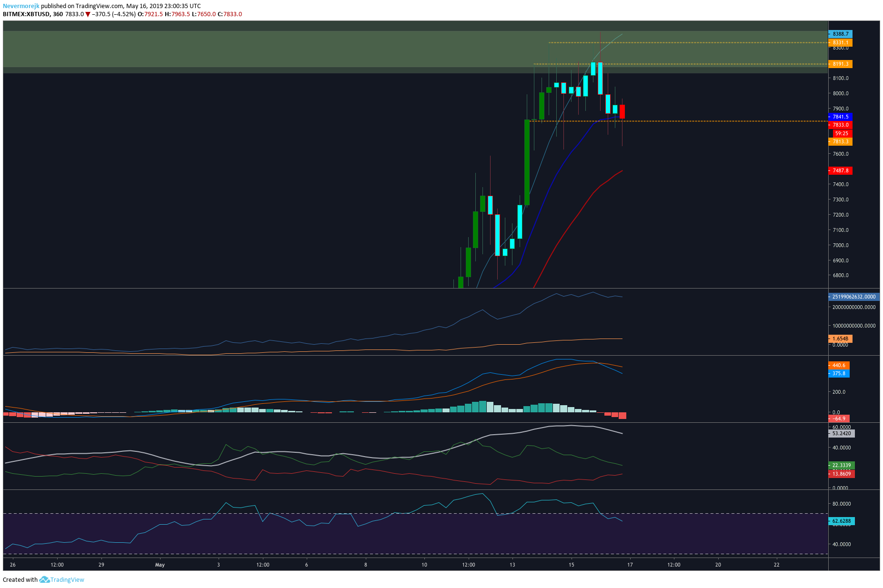Screen dimensions: 883x588
Task: Click the 7400.0 price scale tick
Action: click(x=841, y=185)
